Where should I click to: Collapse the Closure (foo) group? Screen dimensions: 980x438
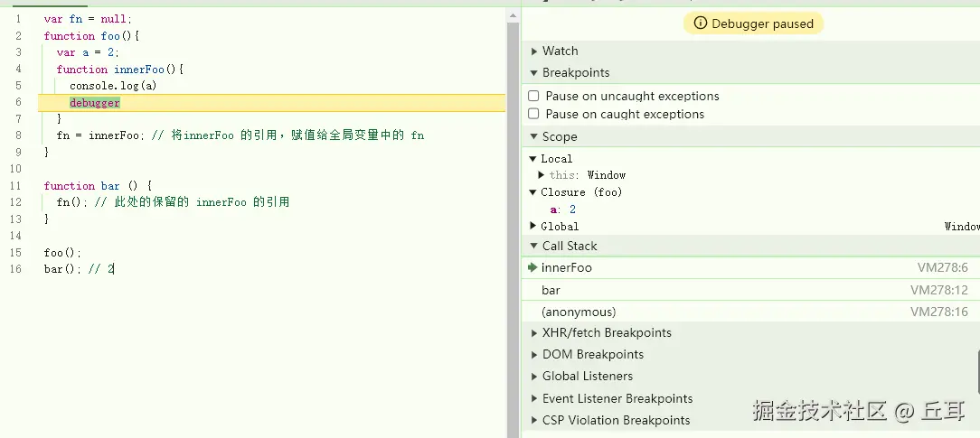click(533, 192)
